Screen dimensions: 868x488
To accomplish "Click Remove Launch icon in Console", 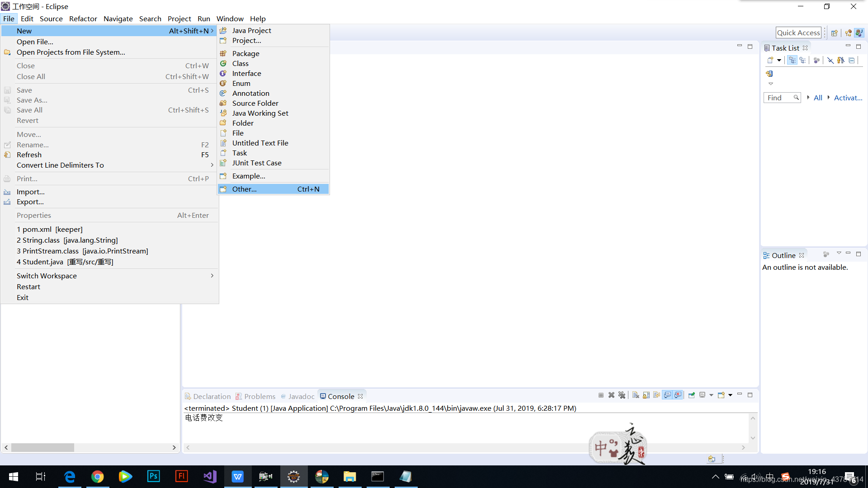I will 612,395.
